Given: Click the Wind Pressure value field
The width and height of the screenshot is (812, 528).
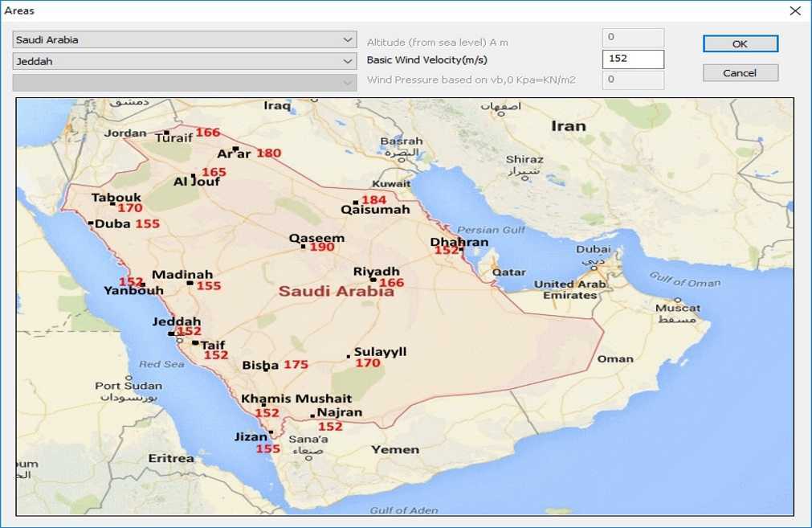Looking at the screenshot, I should click(633, 80).
